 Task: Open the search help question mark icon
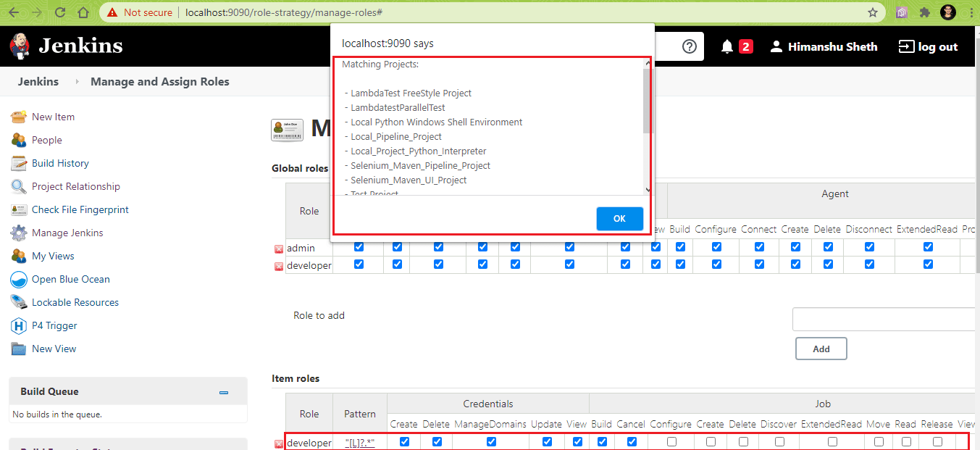click(x=690, y=46)
